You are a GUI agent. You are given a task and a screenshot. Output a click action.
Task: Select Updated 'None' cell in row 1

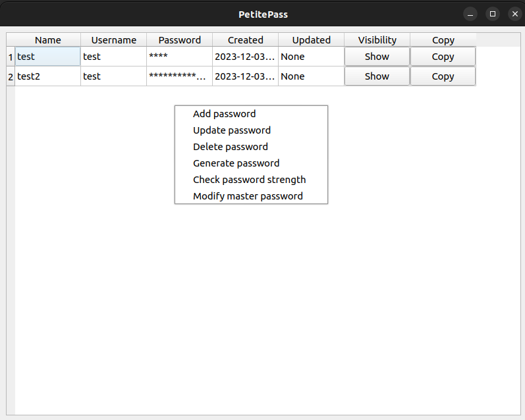[312, 57]
